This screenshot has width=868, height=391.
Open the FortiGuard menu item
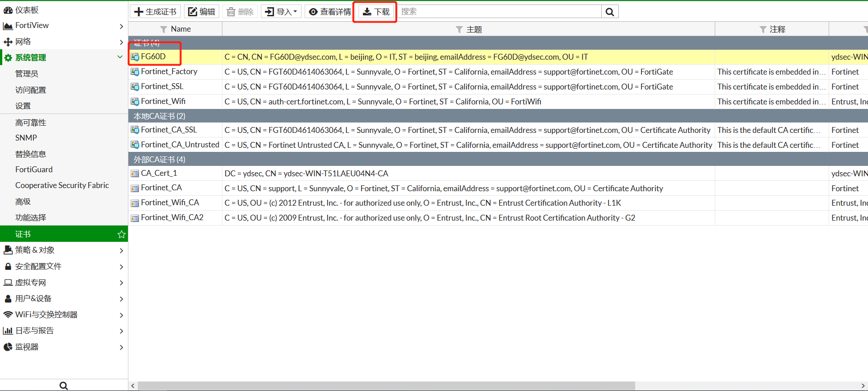(x=34, y=170)
